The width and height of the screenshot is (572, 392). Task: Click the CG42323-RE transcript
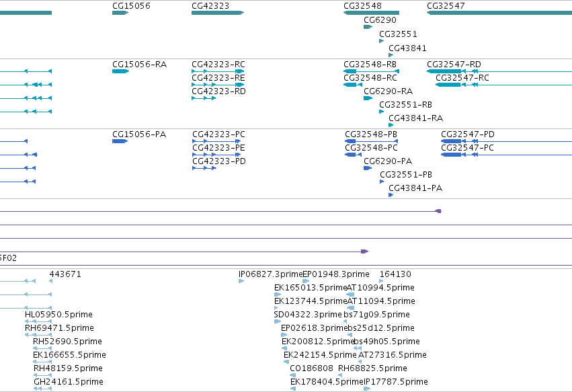218,85
